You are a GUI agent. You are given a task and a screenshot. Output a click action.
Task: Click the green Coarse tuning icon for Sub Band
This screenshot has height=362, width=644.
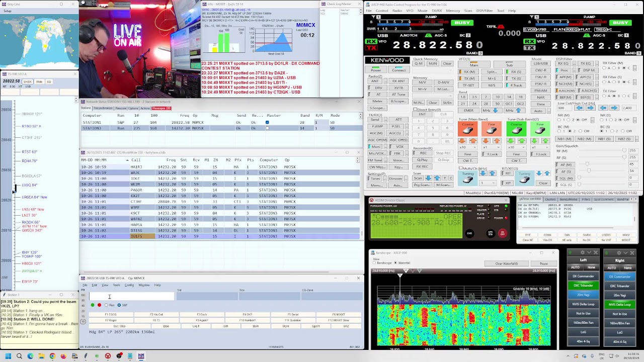click(516, 129)
